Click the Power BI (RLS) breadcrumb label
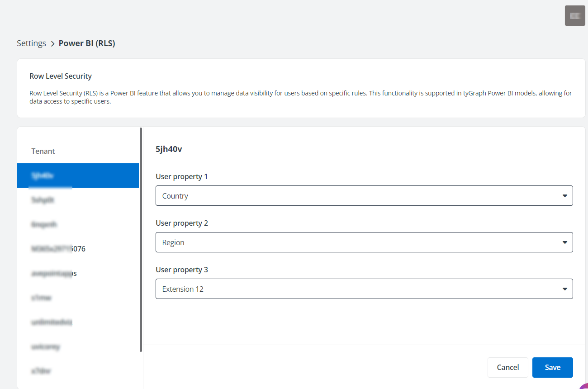 87,43
